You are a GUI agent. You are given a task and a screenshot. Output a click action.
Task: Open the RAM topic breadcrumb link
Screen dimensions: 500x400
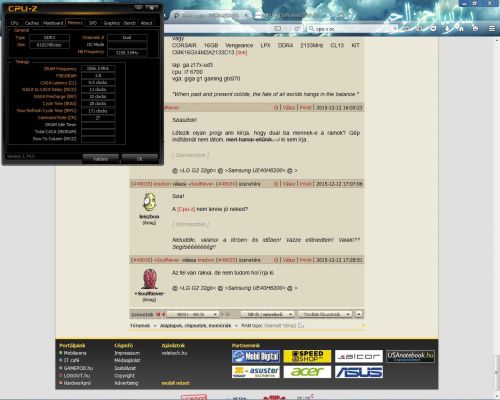(x=252, y=325)
